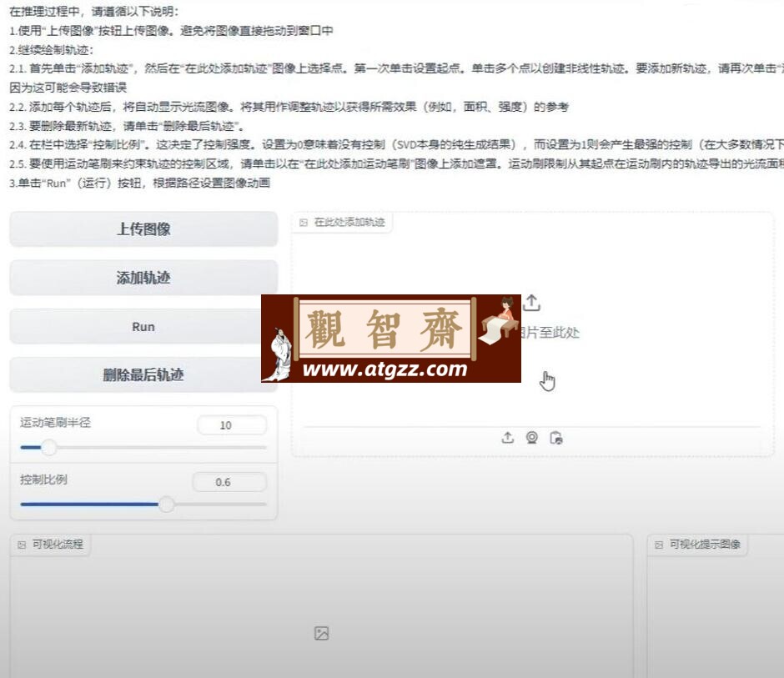Click instruction line 2.继续绘制轨迹

coord(52,49)
